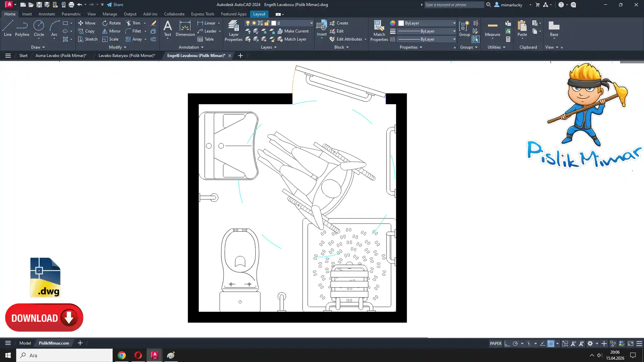Screen dimensions: 644x362
Task: Click the Insert block icon
Action: (321, 26)
